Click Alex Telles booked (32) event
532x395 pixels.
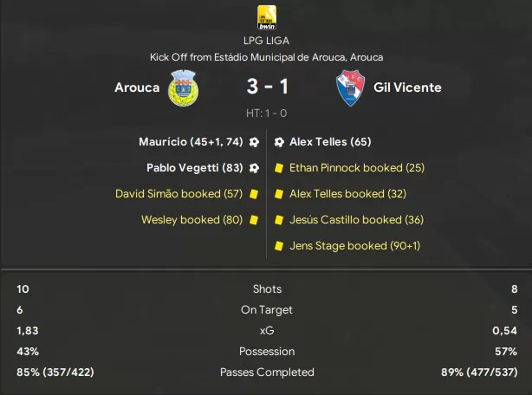pos(347,194)
